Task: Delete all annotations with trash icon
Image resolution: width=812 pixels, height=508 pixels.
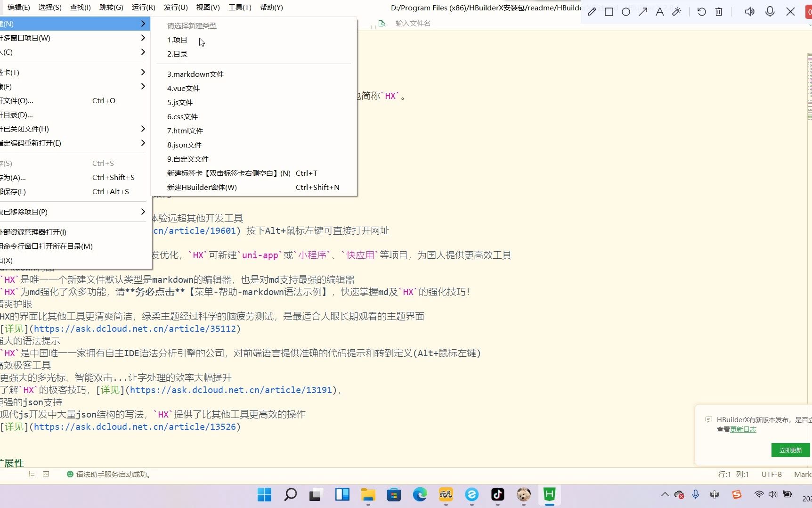Action: pos(719,12)
